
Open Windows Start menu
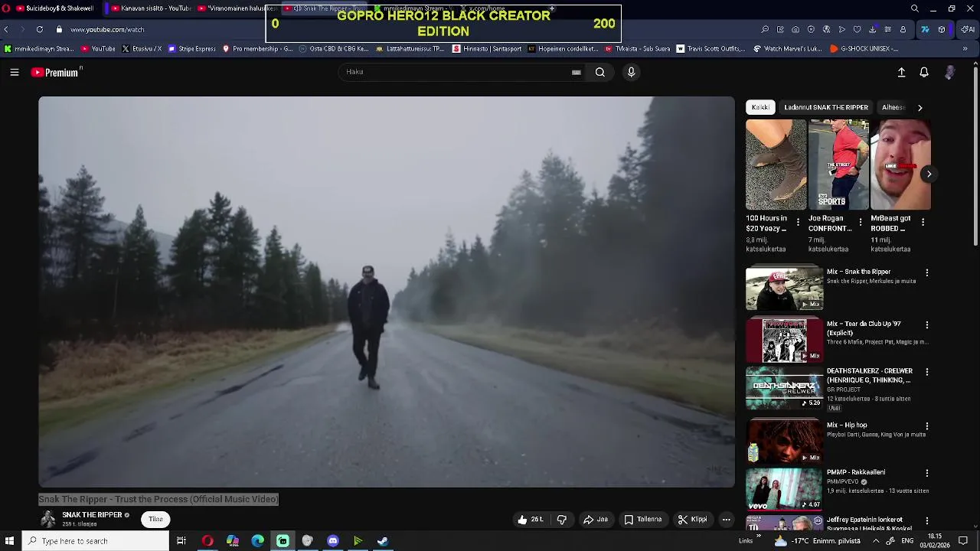click(x=9, y=541)
